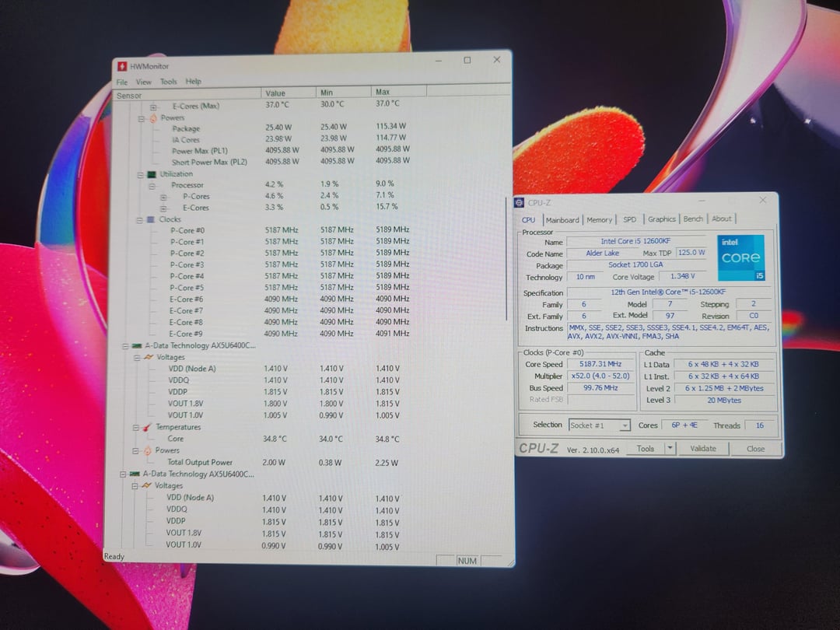Image resolution: width=840 pixels, height=630 pixels.
Task: Switch to the Memory tab in CPU-Z
Action: pos(599,219)
